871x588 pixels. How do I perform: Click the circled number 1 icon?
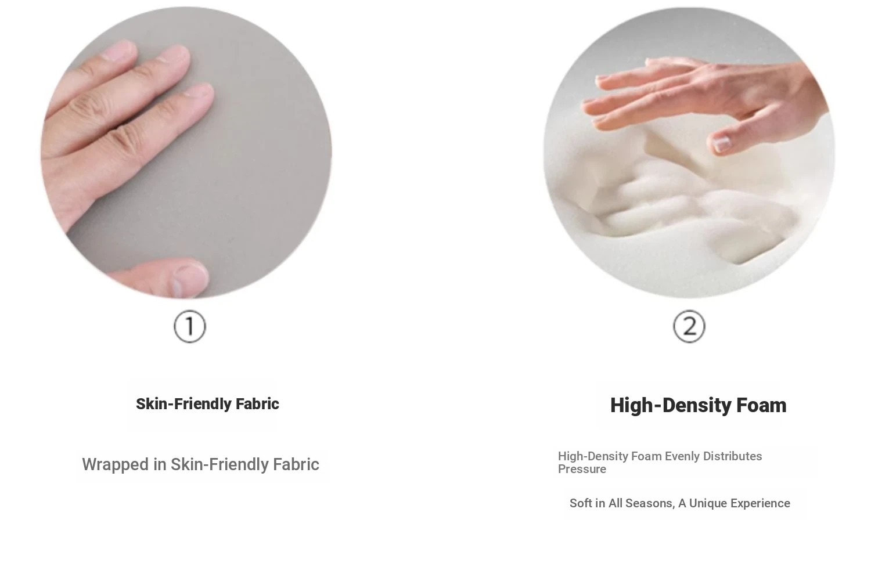pos(190,327)
